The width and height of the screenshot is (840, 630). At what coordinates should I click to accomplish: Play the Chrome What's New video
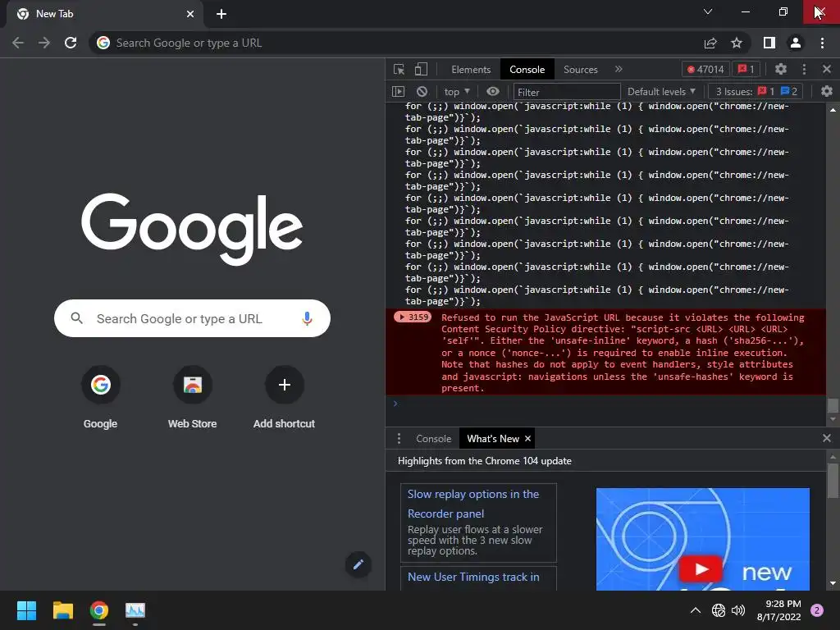701,569
